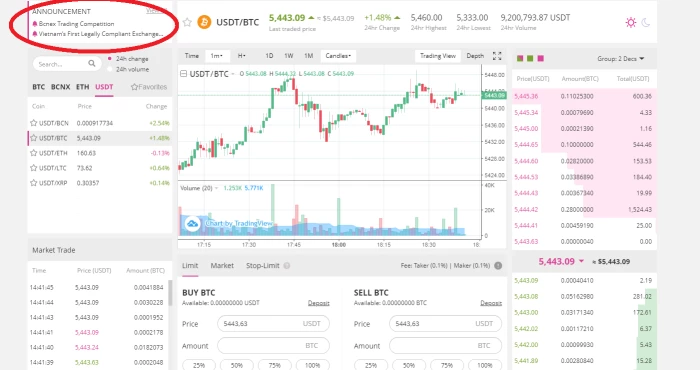Select the 24h volume radio option
700x370 pixels.
pyautogui.click(x=110, y=69)
